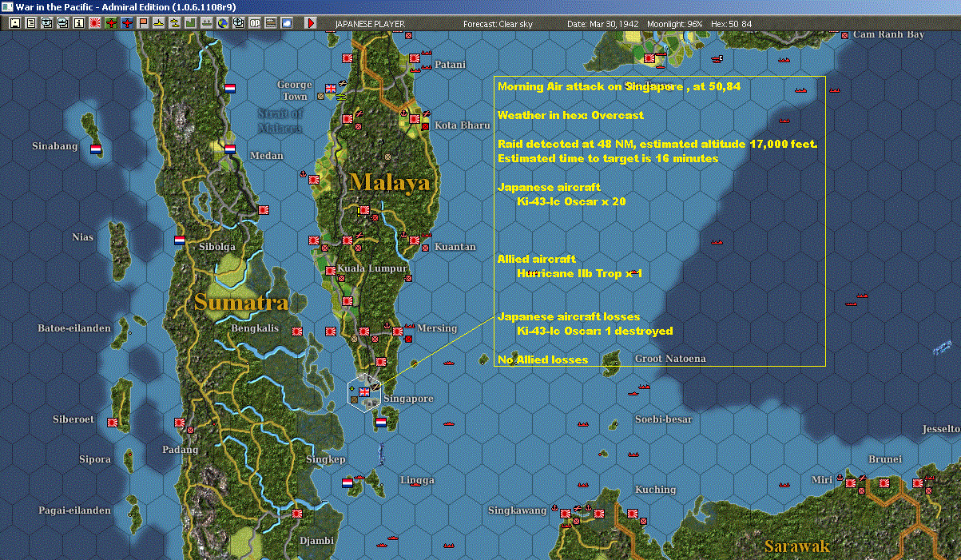
Task: Select the Dutch flag base at Medan
Action: pyautogui.click(x=230, y=149)
